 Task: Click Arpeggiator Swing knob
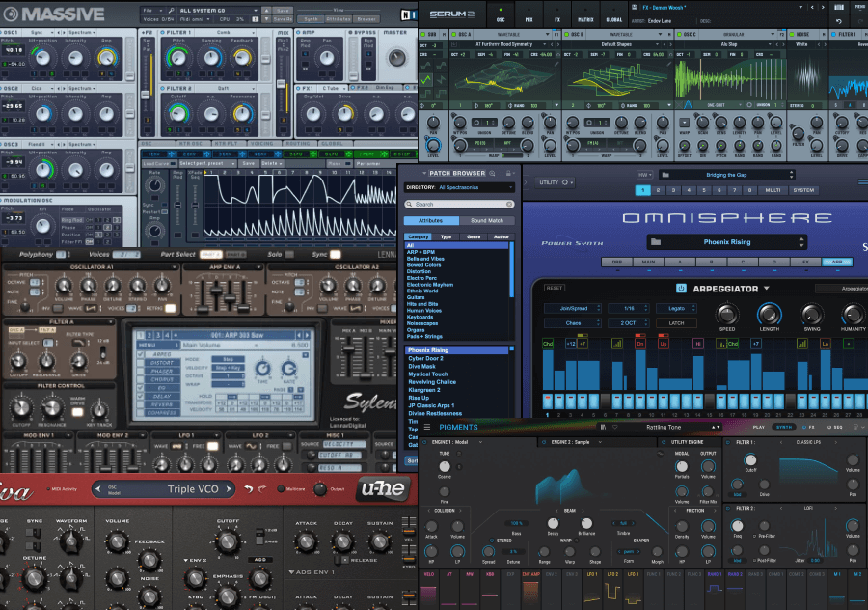[811, 314]
